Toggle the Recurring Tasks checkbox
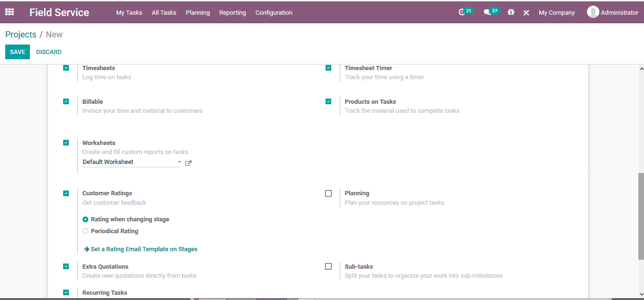This screenshot has width=644, height=300. click(x=66, y=292)
